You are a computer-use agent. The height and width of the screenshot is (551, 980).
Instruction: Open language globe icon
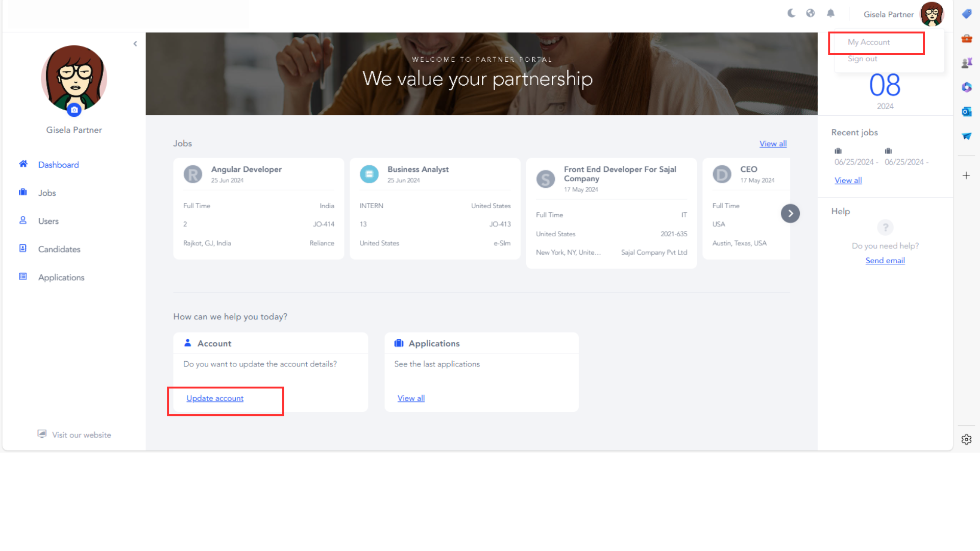[811, 13]
